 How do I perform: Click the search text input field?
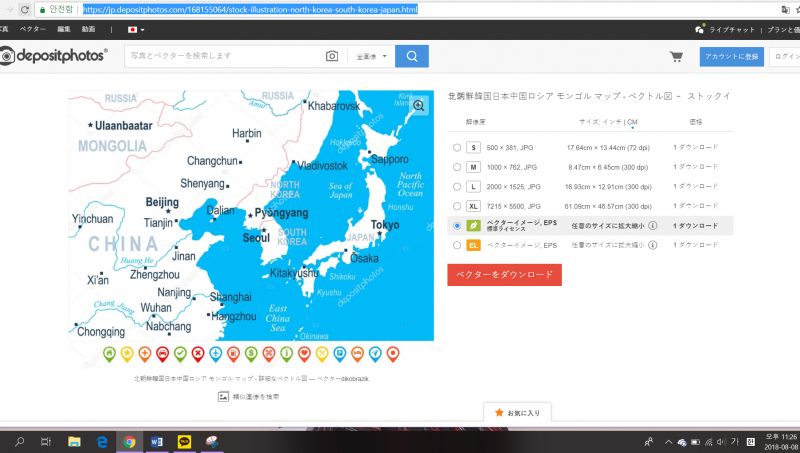point(225,56)
